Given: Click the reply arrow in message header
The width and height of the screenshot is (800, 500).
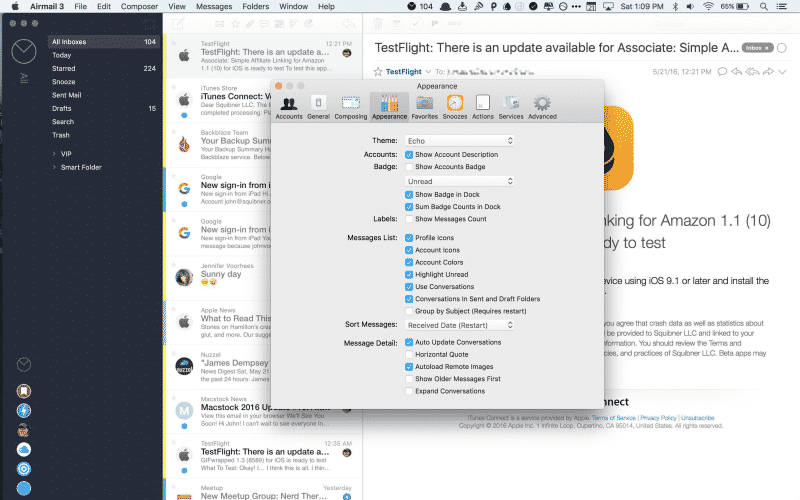Looking at the screenshot, I should click(736, 72).
